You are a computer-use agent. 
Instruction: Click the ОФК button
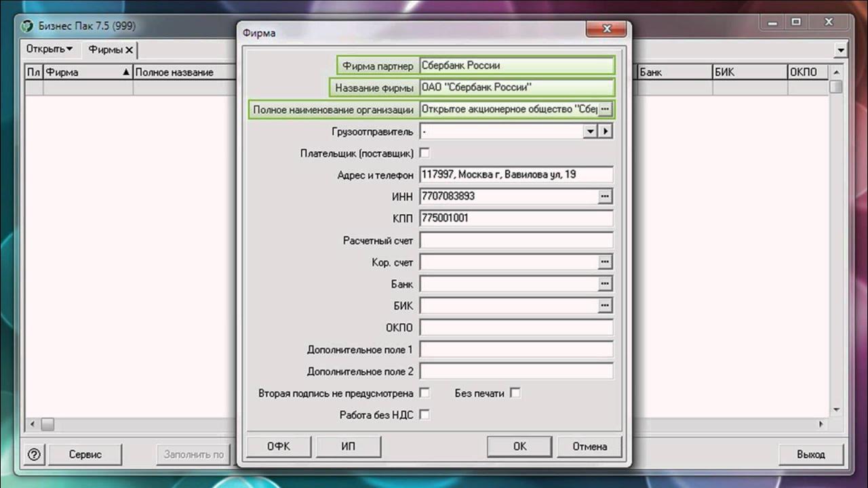click(x=279, y=446)
